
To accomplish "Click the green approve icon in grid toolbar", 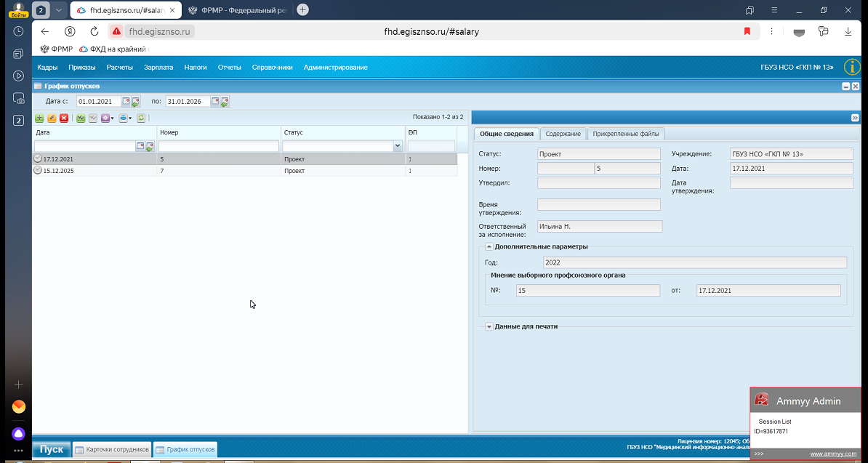I will [81, 118].
